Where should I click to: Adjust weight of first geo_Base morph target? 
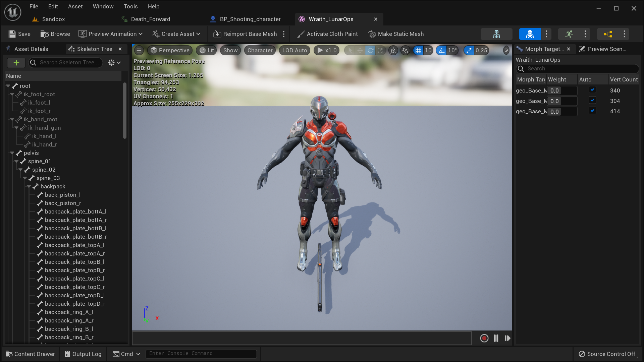tap(562, 90)
